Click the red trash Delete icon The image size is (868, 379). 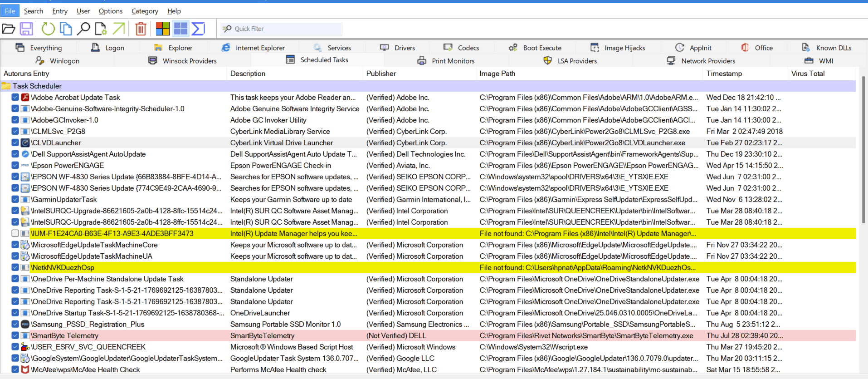click(141, 29)
